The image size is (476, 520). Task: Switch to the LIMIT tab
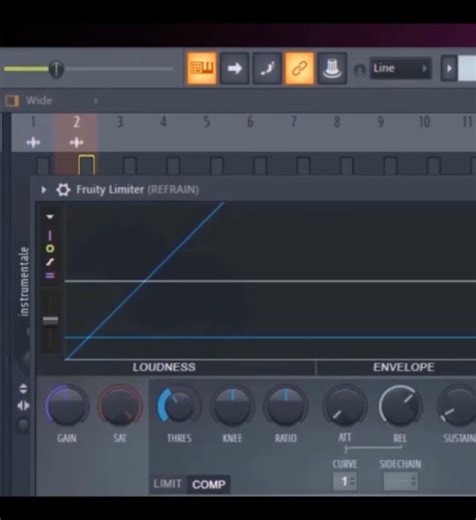coord(167,484)
